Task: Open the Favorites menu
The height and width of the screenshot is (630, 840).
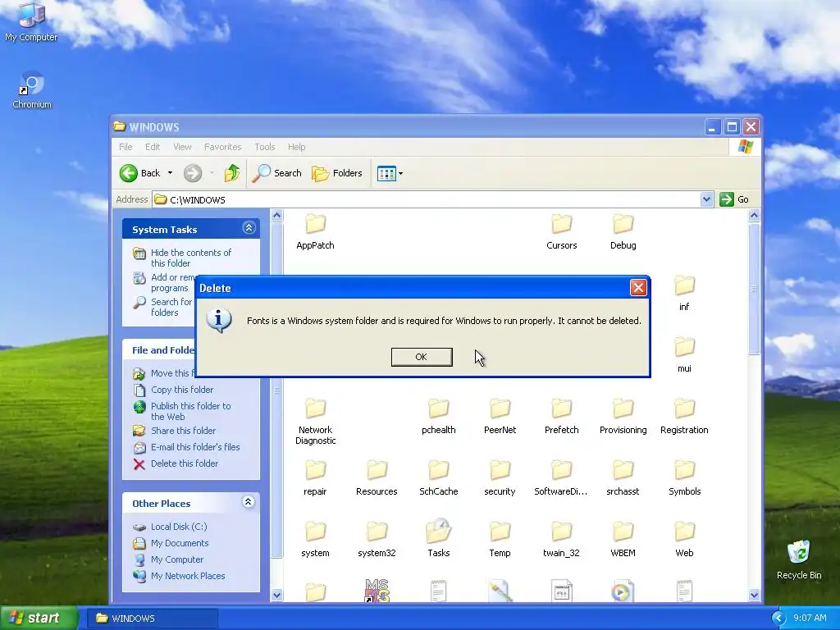Action: click(x=223, y=147)
